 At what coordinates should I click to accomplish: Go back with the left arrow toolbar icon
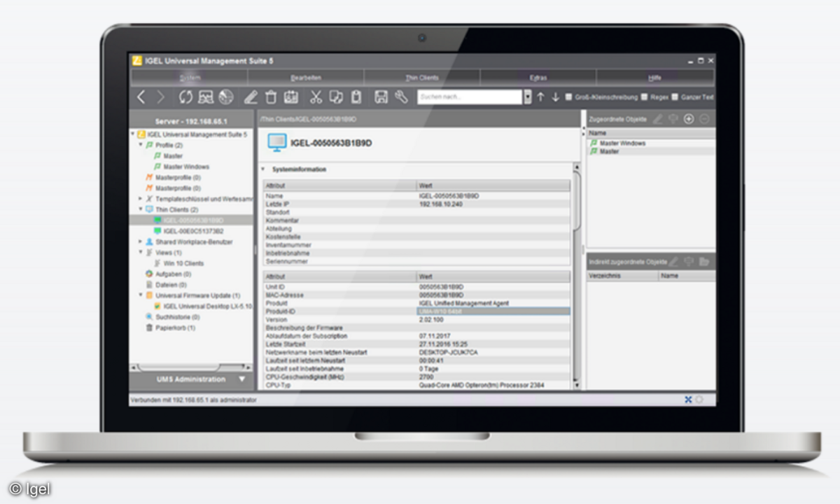(141, 97)
